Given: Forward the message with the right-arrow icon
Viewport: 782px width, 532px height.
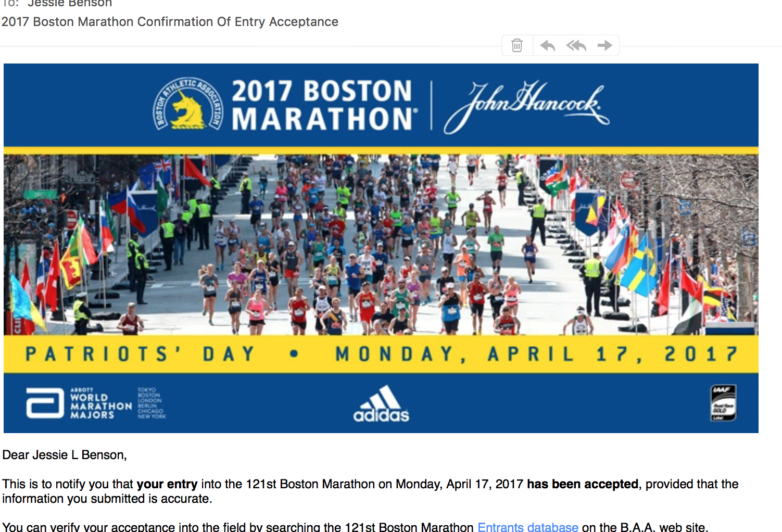Looking at the screenshot, I should pyautogui.click(x=604, y=46).
